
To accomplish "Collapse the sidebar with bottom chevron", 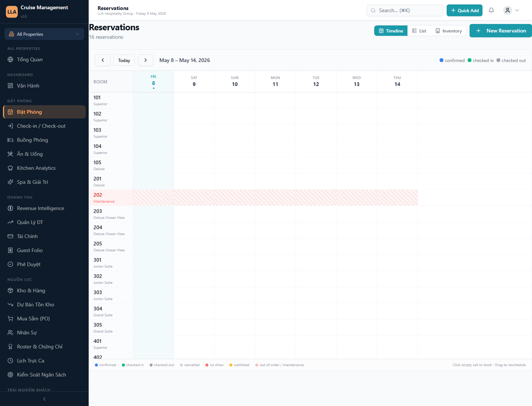I will pyautogui.click(x=44, y=399).
